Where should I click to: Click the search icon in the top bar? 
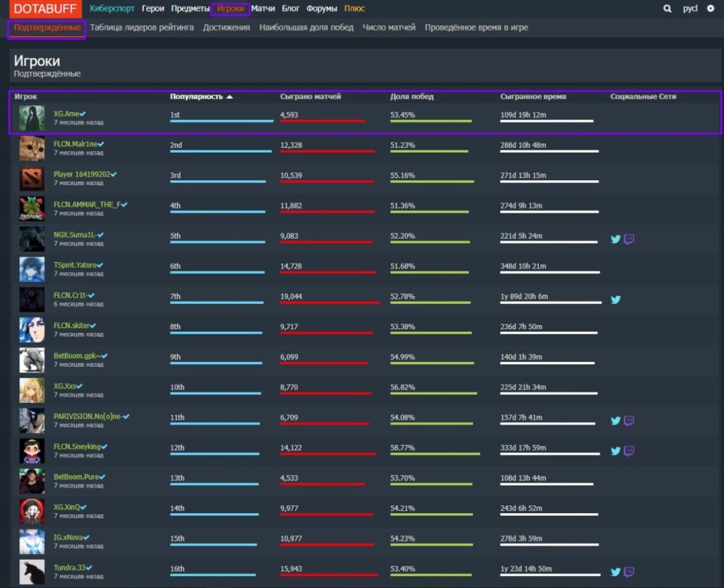click(667, 8)
